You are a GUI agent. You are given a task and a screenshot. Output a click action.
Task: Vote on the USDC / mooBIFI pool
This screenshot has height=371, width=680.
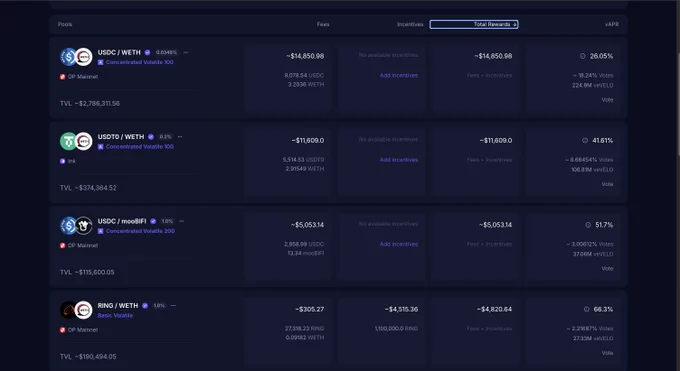607,269
